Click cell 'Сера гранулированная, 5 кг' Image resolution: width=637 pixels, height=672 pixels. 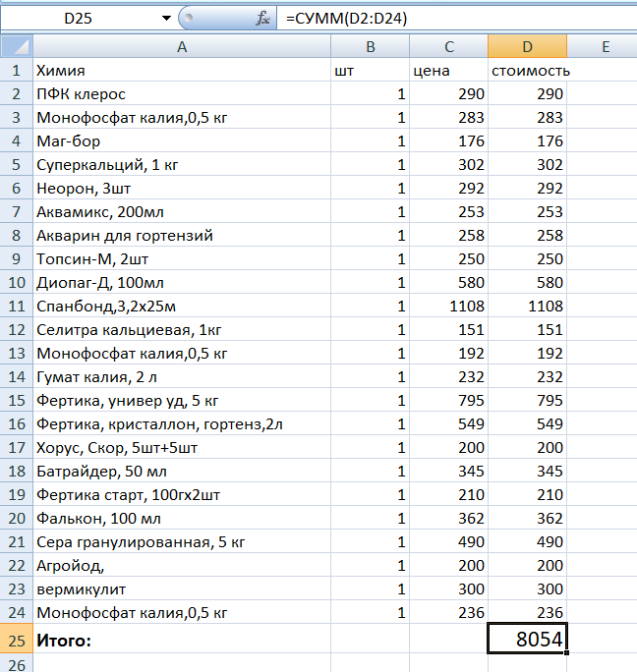tap(182, 541)
